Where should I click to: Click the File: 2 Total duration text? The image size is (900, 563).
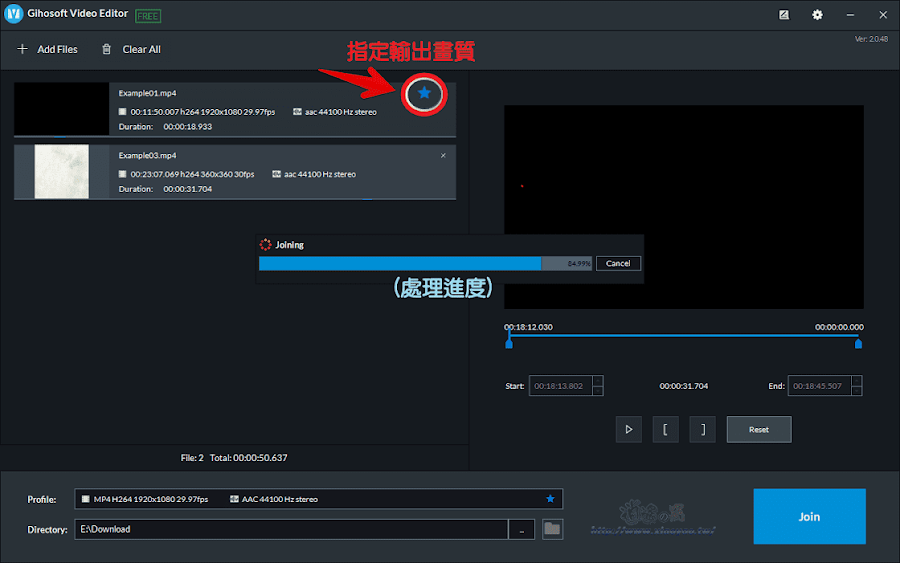(234, 457)
